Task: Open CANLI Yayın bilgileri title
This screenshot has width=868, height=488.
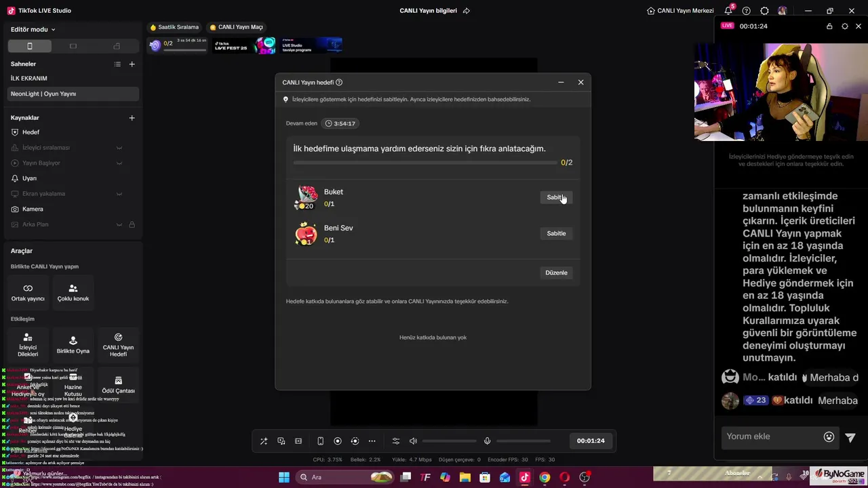Action: 429,11
